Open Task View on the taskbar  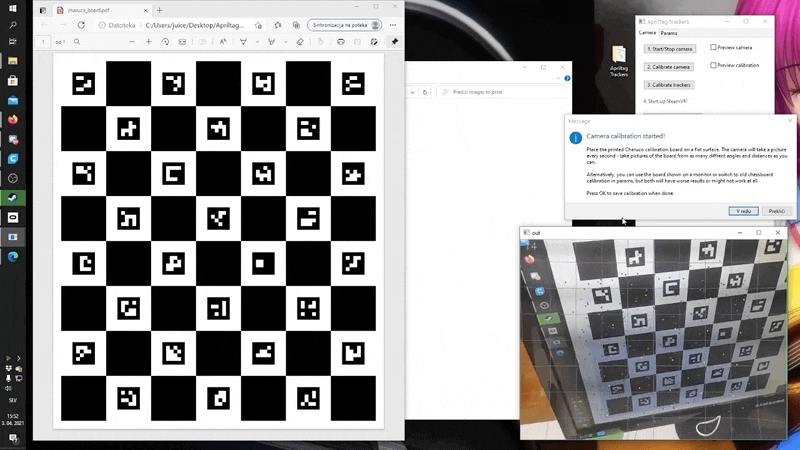coord(13,41)
